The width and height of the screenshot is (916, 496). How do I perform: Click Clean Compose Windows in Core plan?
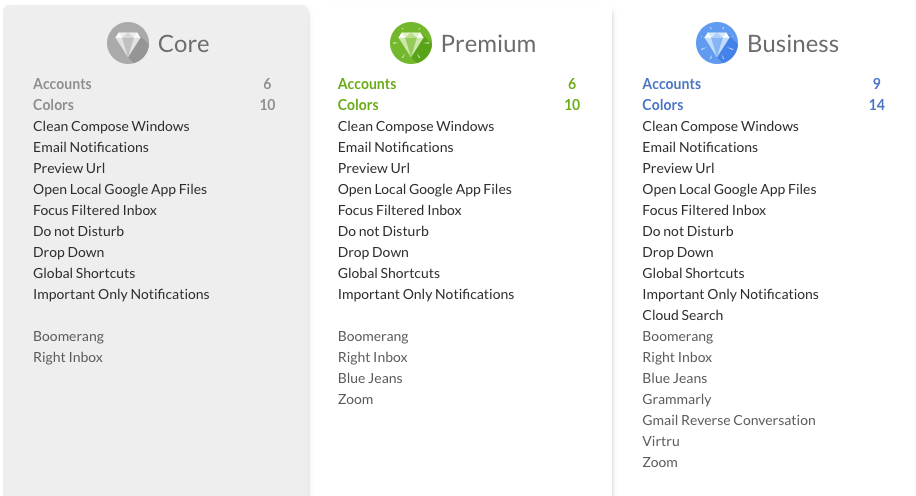tap(111, 126)
